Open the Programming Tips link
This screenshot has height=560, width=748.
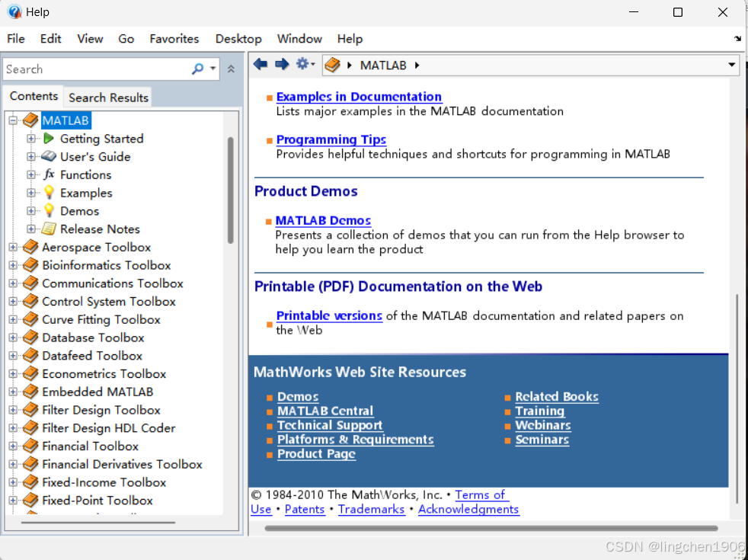coord(331,139)
